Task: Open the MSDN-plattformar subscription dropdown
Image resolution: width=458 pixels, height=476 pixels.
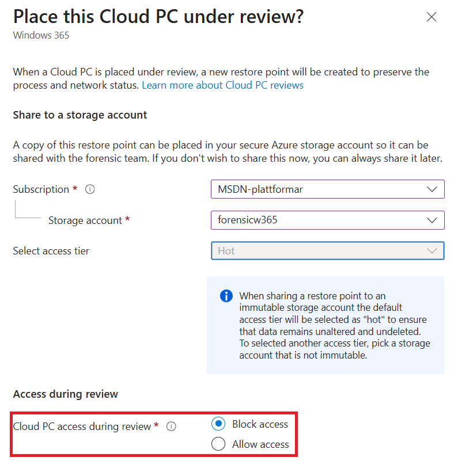Action: coord(328,189)
